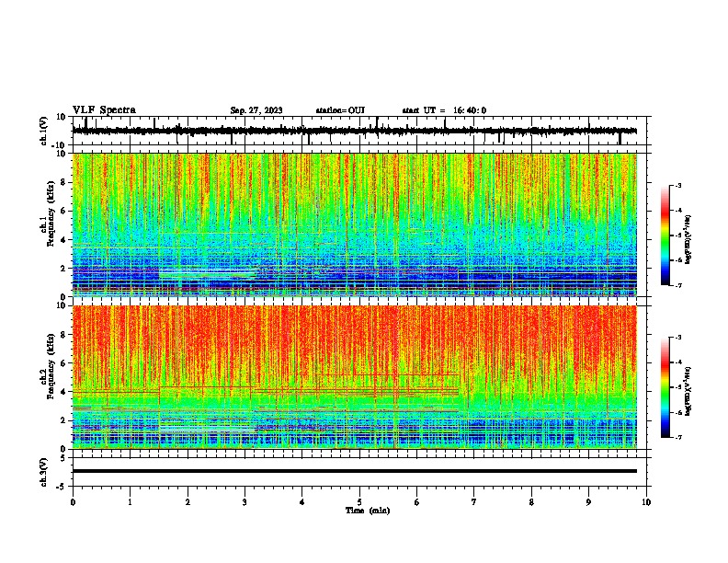Click the 'Time (min)' axis label

click(x=368, y=511)
